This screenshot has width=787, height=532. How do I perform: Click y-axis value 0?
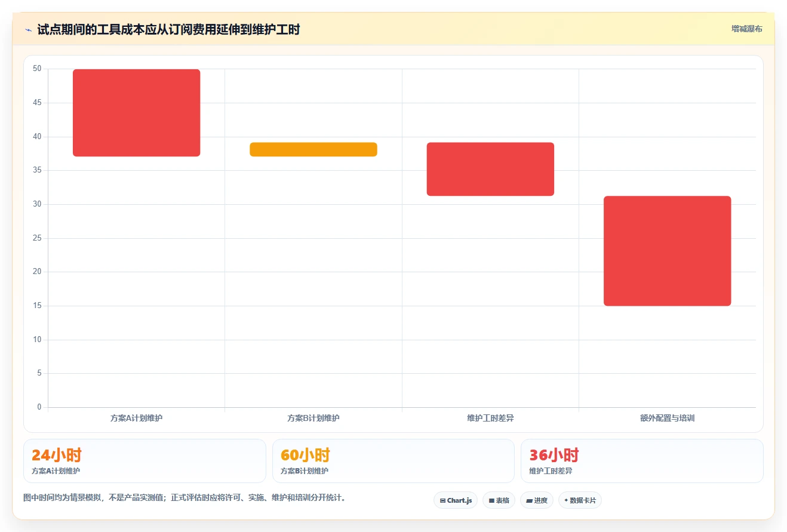(39, 407)
